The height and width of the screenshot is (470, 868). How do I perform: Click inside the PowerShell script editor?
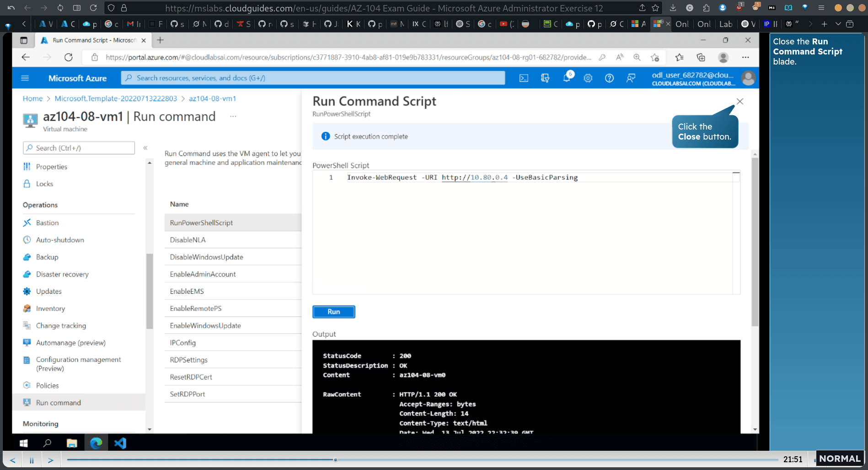tap(526, 232)
